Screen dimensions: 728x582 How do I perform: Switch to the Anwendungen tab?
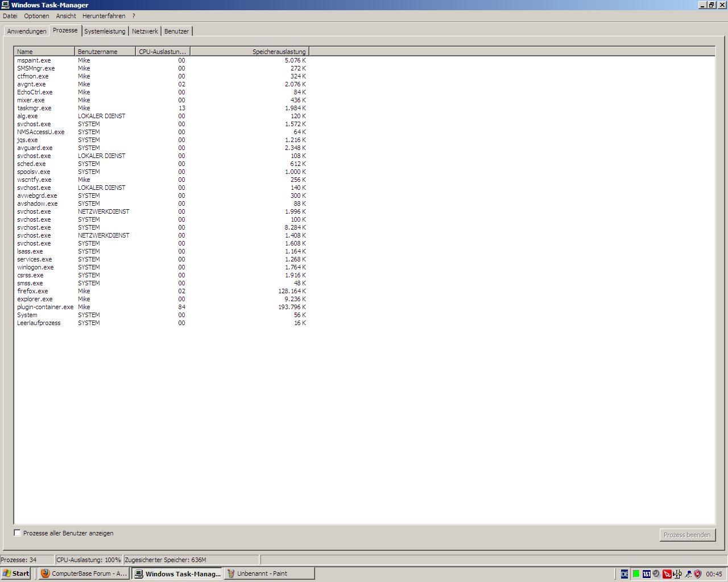point(27,31)
